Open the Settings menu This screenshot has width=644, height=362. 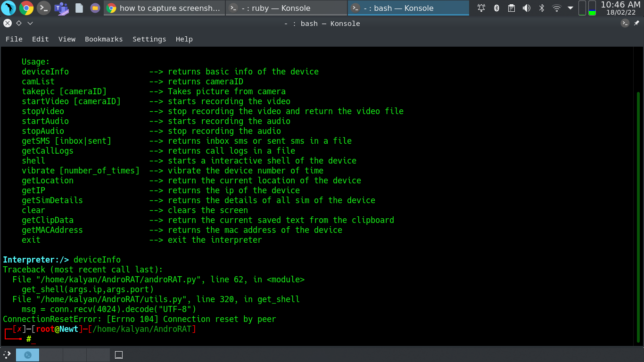(149, 39)
